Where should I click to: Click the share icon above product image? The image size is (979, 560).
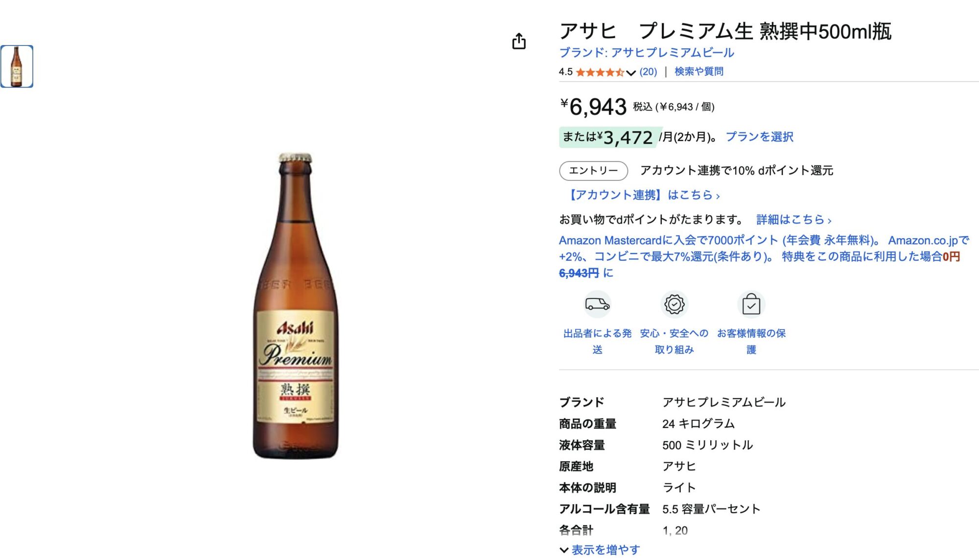pos(519,41)
